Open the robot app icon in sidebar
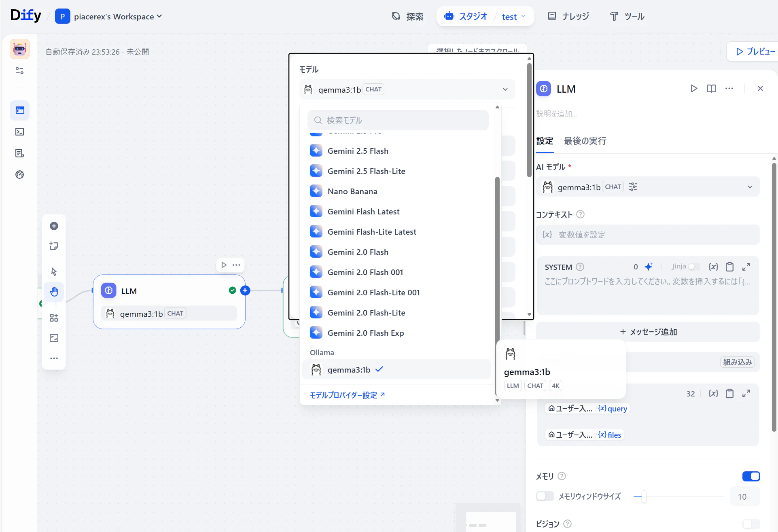The width and height of the screenshot is (778, 532). (20, 49)
